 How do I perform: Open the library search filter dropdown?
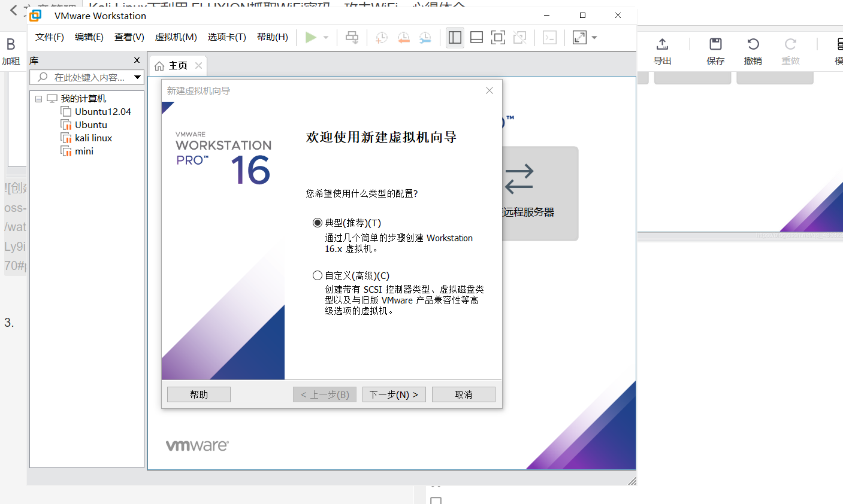137,77
